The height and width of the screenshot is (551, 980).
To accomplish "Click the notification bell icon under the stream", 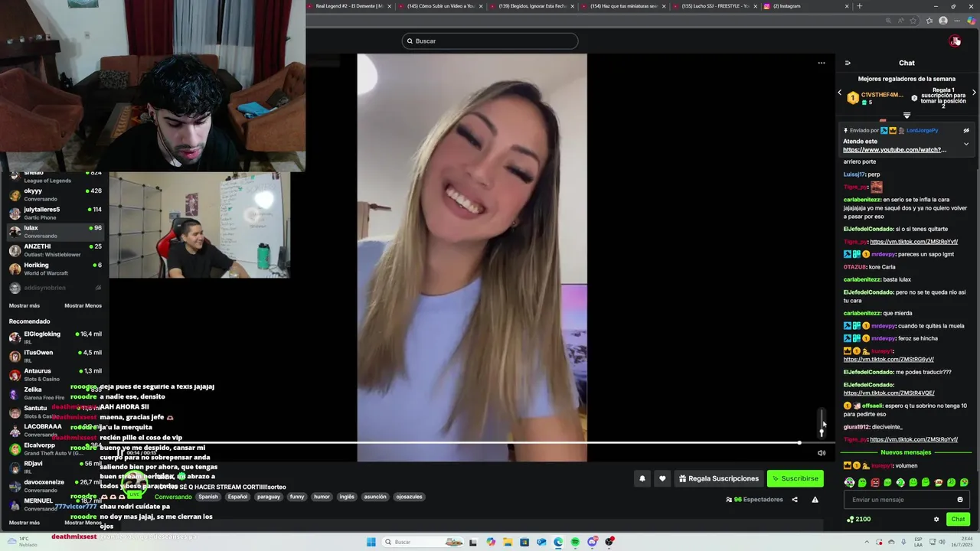I will [642, 478].
